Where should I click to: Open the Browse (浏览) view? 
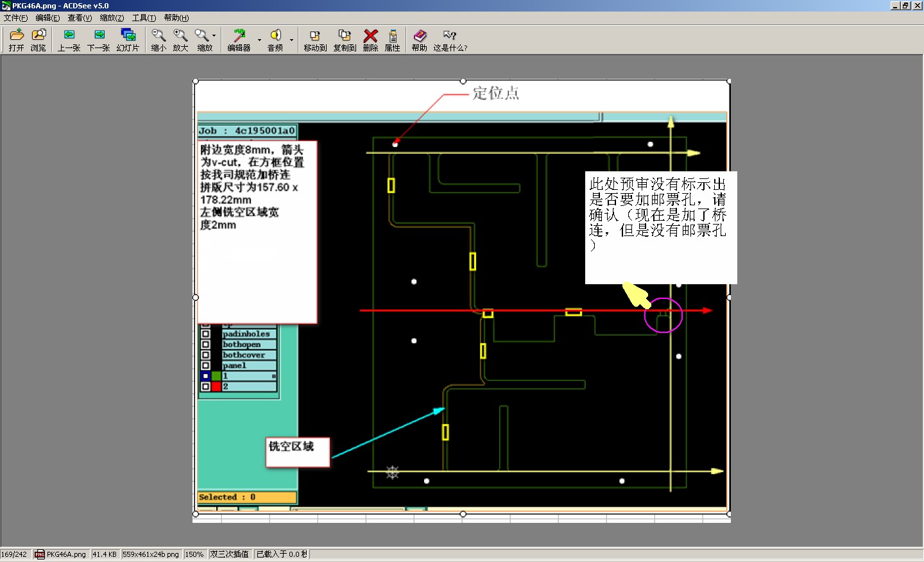(38, 39)
